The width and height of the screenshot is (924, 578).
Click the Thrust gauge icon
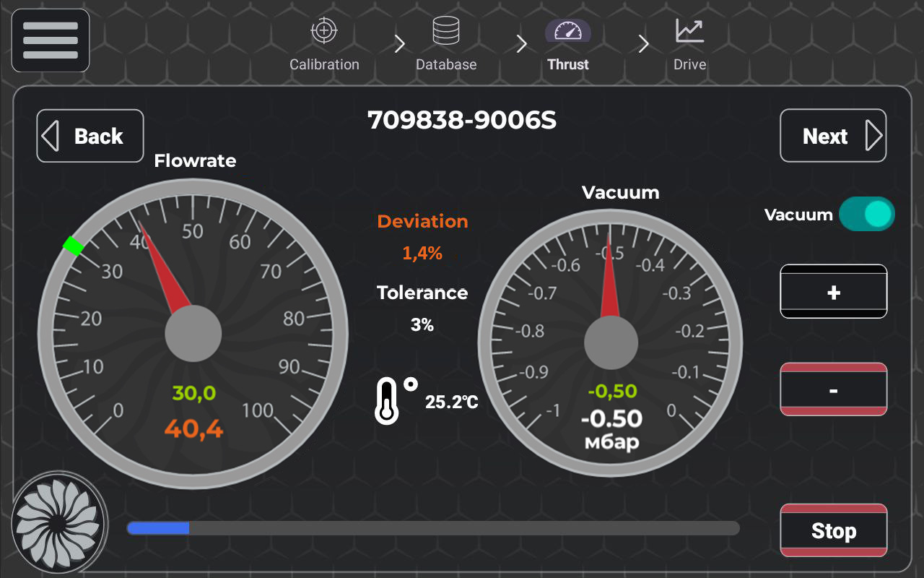point(568,31)
